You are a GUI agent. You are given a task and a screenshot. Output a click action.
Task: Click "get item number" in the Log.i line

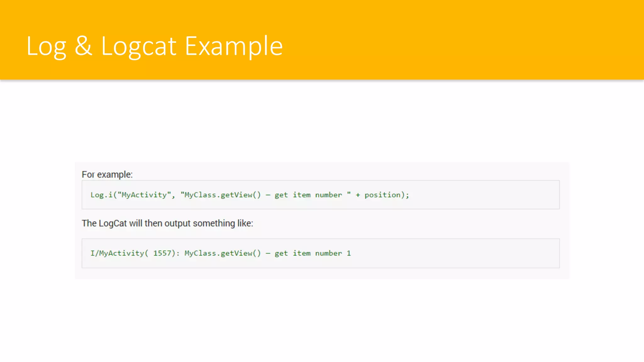point(308,195)
